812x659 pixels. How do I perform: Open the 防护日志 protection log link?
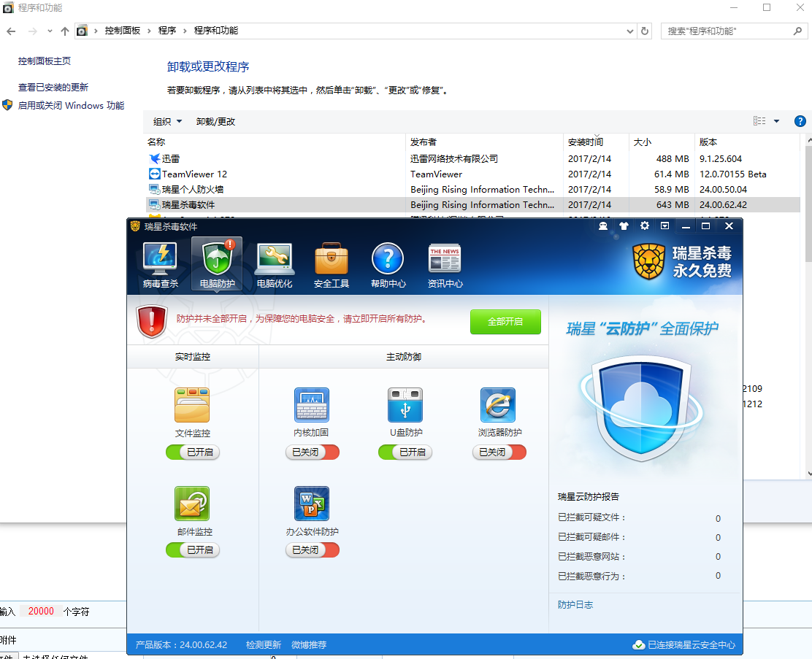[x=575, y=605]
